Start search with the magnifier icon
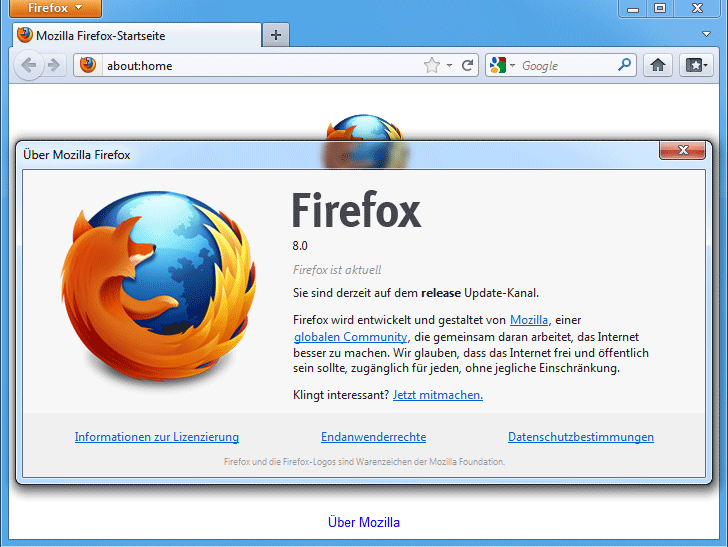728x547 pixels. coord(624,65)
